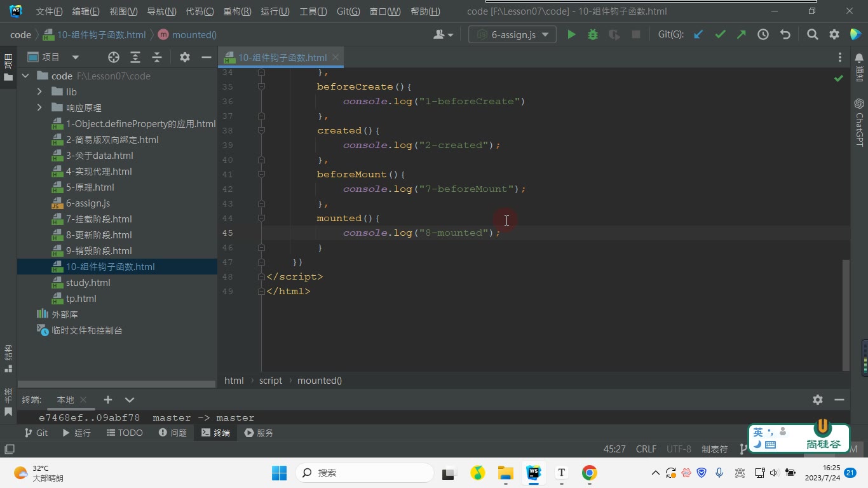Open the 6-assign.js run configuration dropdown
The width and height of the screenshot is (868, 488).
[x=512, y=35]
